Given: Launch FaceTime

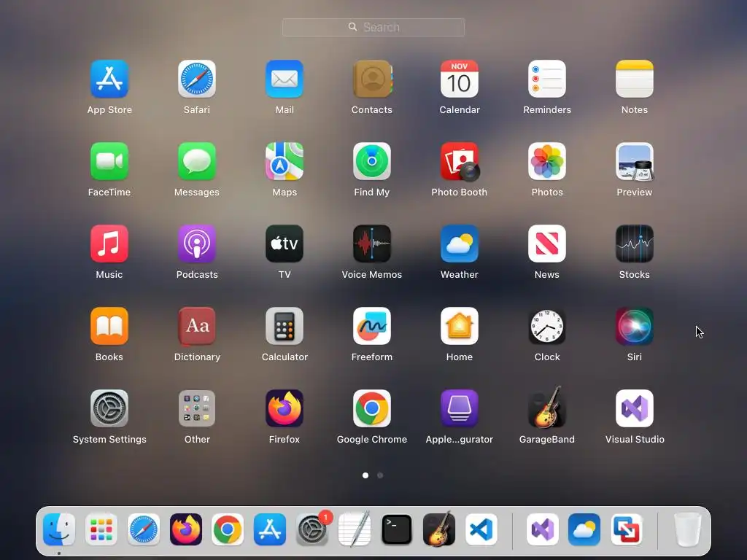Looking at the screenshot, I should [109, 161].
